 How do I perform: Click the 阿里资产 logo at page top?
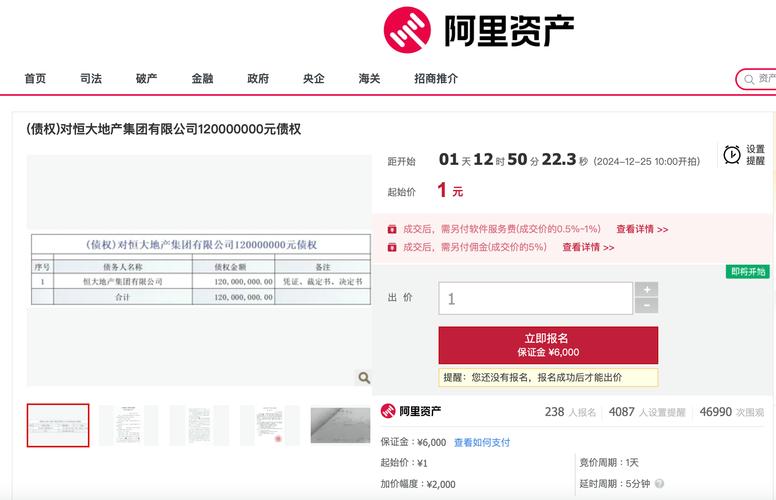click(x=479, y=30)
